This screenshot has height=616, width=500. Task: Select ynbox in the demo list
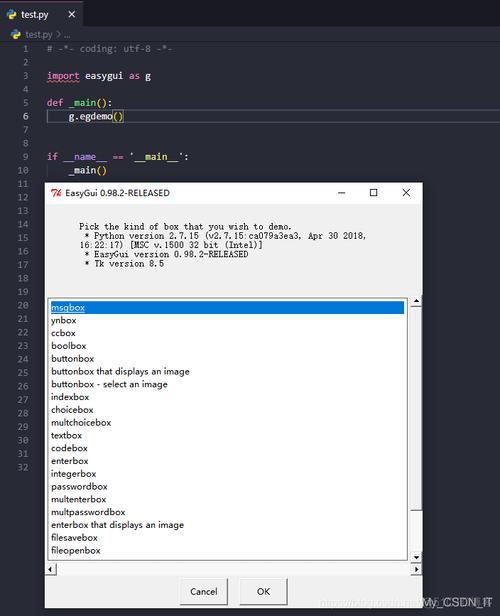[227, 321]
